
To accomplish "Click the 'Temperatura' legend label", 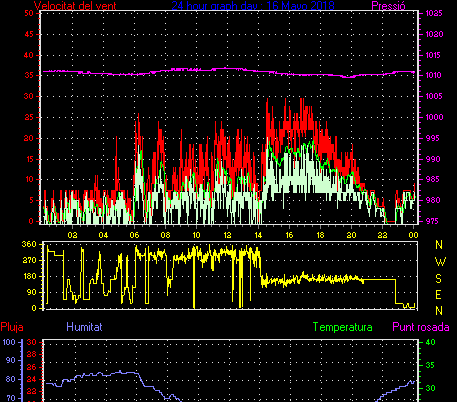I will click(x=342, y=327).
